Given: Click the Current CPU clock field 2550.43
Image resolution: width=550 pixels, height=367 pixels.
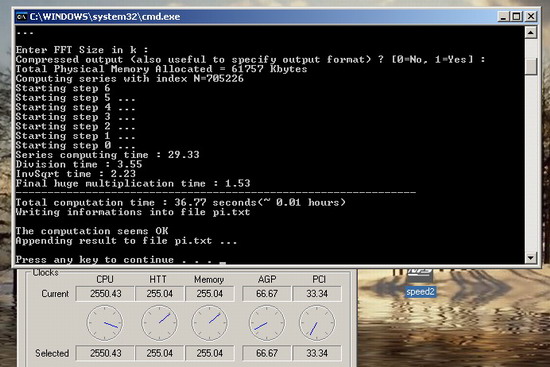Looking at the screenshot, I should 105,294.
